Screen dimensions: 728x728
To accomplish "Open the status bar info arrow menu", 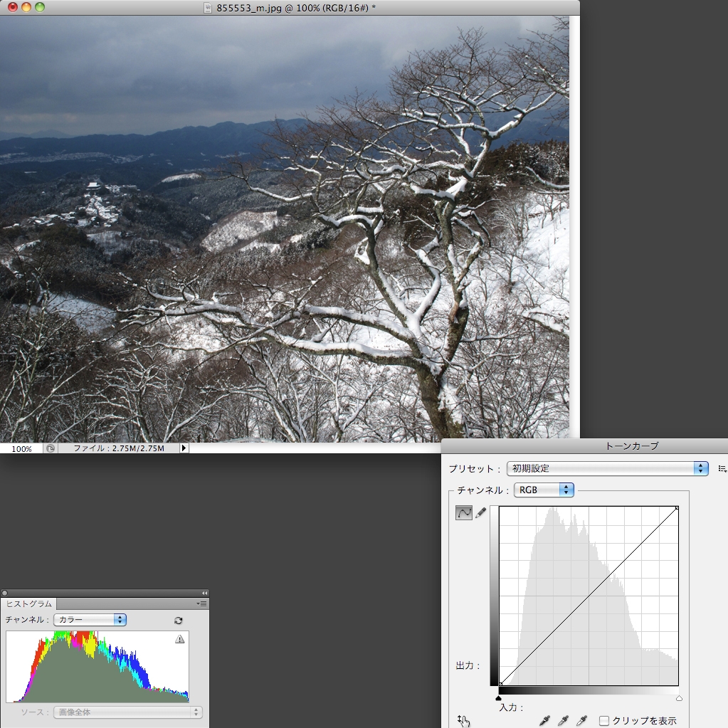I will coord(184,448).
